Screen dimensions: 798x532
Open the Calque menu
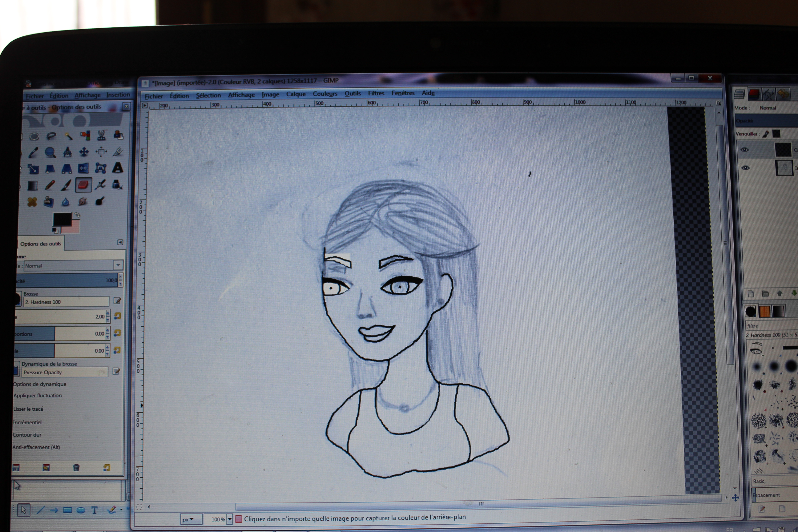296,94
